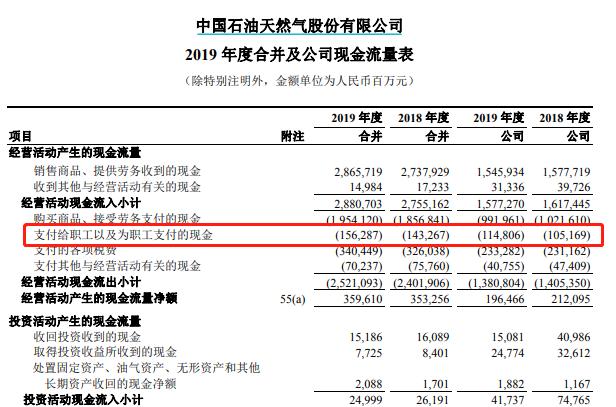Select the subtotal 2,755,162
This screenshot has height=407, width=616.
click(425, 204)
